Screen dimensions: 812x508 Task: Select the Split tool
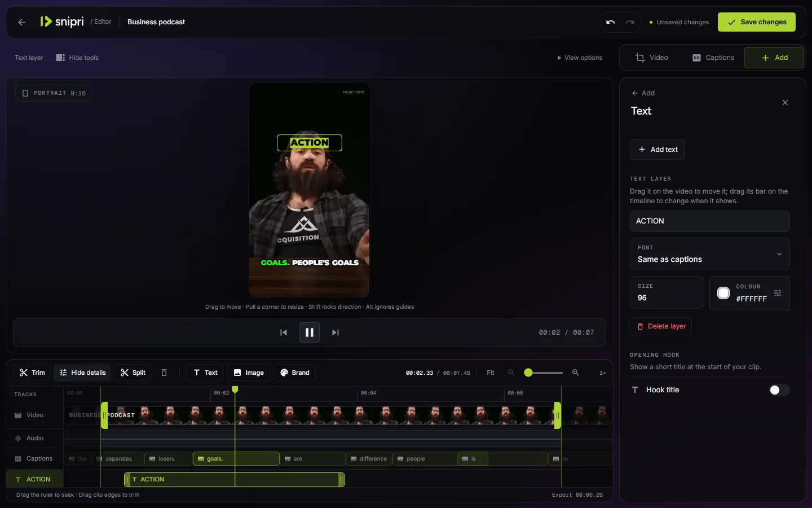point(133,373)
